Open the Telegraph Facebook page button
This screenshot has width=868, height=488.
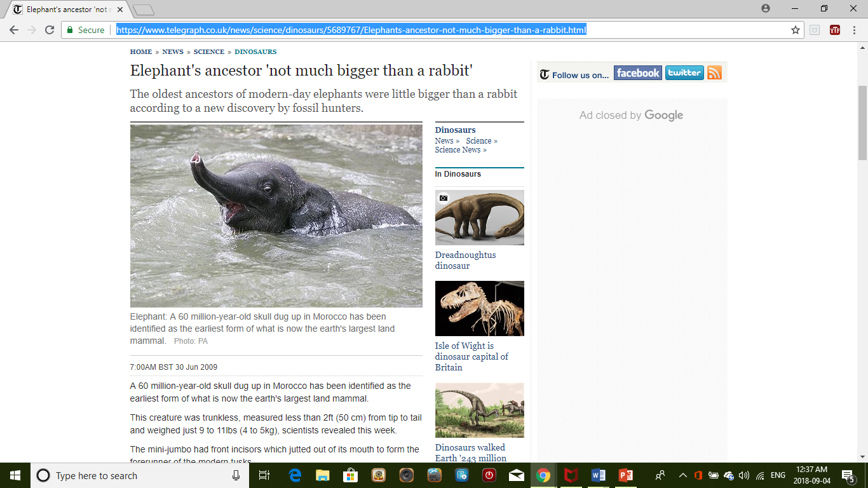tap(637, 73)
